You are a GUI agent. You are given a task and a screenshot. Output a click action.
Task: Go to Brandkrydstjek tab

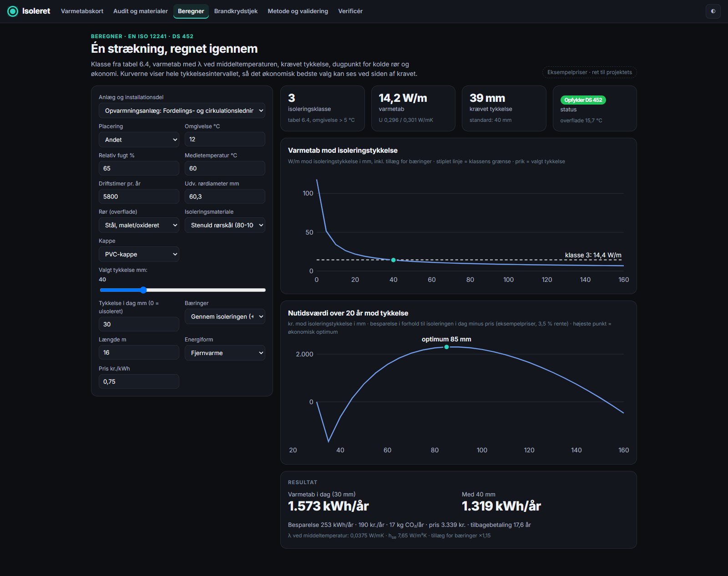click(x=236, y=11)
